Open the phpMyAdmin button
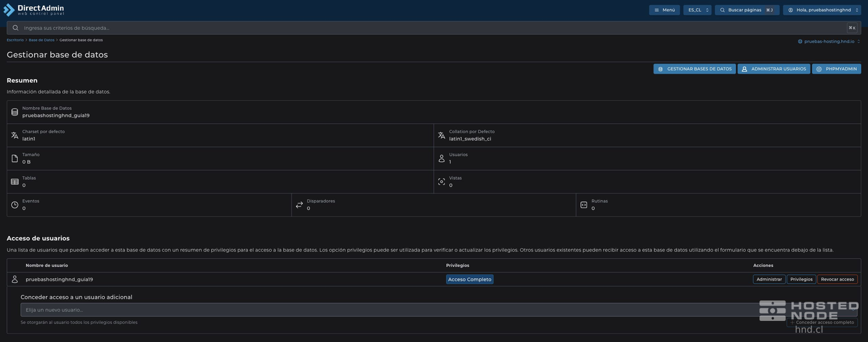Image resolution: width=868 pixels, height=342 pixels. tap(836, 69)
